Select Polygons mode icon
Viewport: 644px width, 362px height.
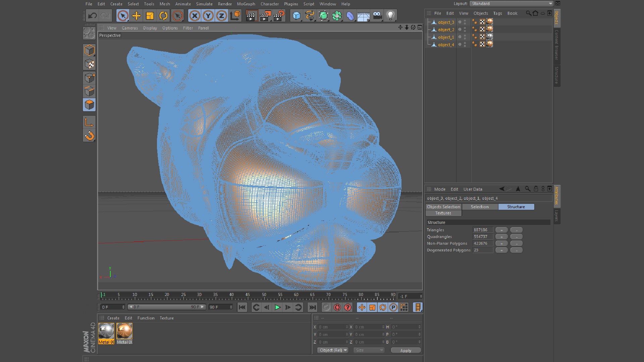(x=89, y=105)
